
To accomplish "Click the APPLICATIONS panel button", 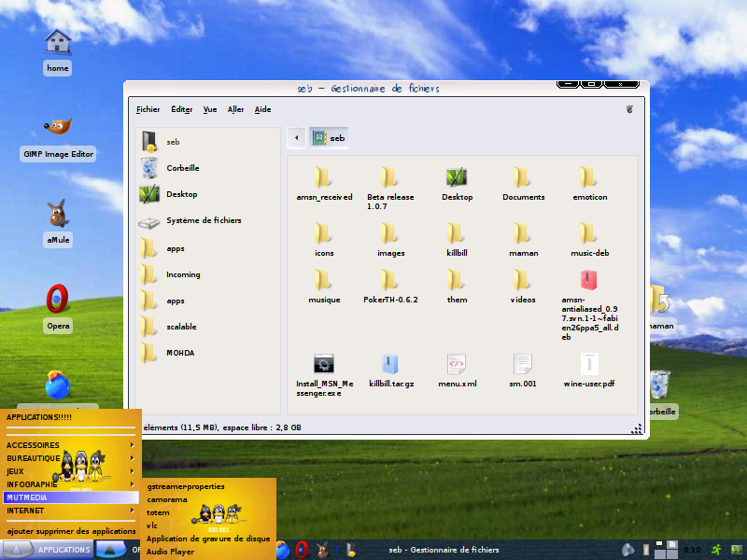I will pos(47,550).
